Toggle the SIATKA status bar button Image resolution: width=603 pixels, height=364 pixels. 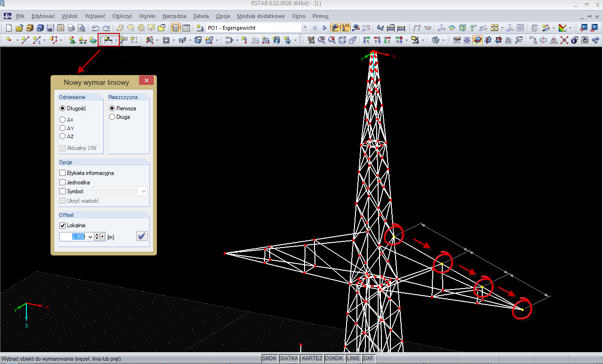point(289,358)
